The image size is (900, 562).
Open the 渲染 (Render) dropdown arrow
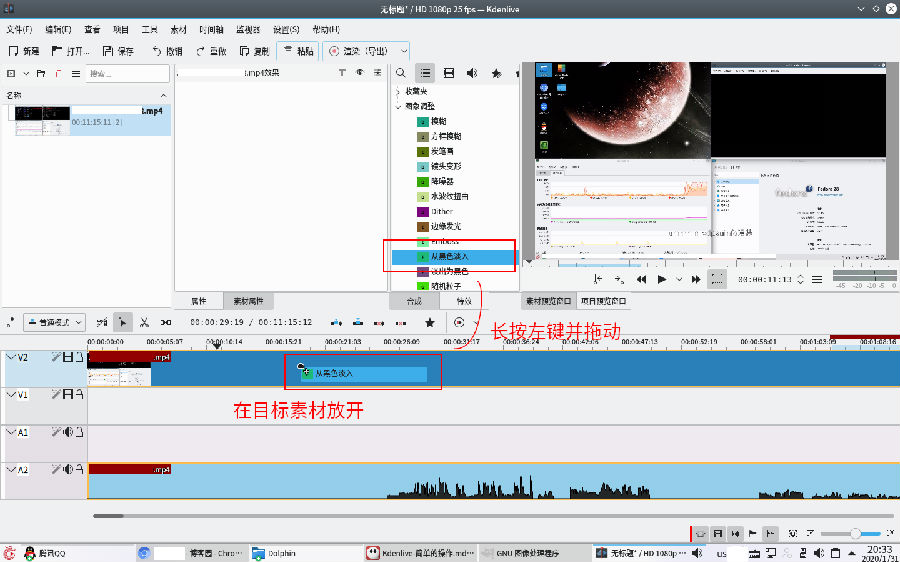click(404, 50)
